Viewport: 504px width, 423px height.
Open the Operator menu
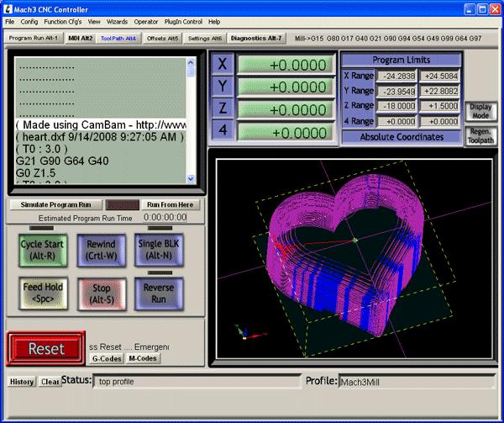click(146, 22)
